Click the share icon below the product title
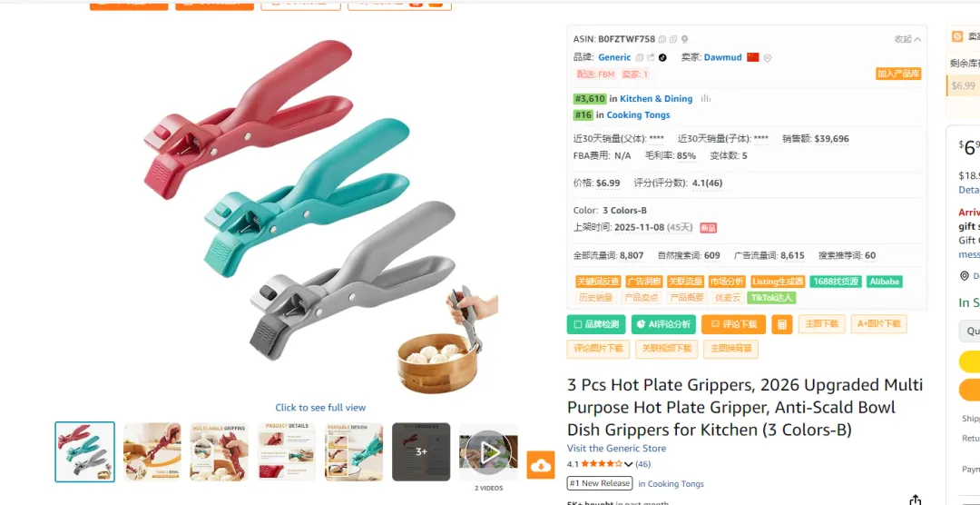This screenshot has width=980, height=505. (x=915, y=500)
